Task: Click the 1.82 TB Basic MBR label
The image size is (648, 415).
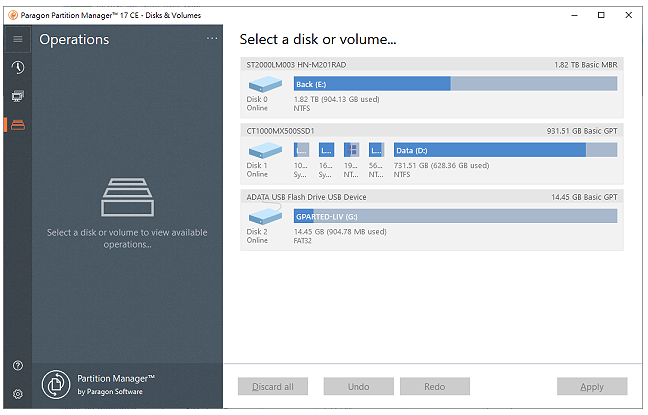Action: [586, 65]
